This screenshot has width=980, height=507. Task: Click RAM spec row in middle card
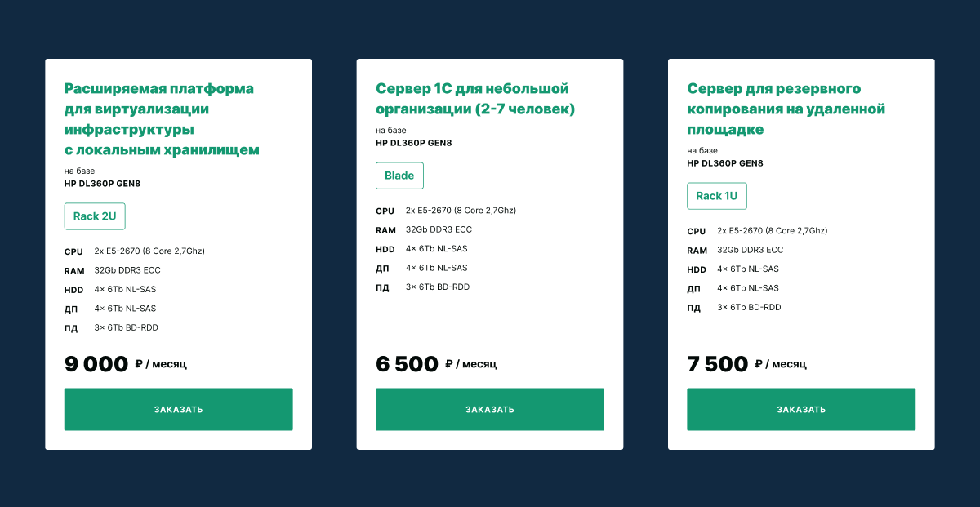click(x=424, y=230)
